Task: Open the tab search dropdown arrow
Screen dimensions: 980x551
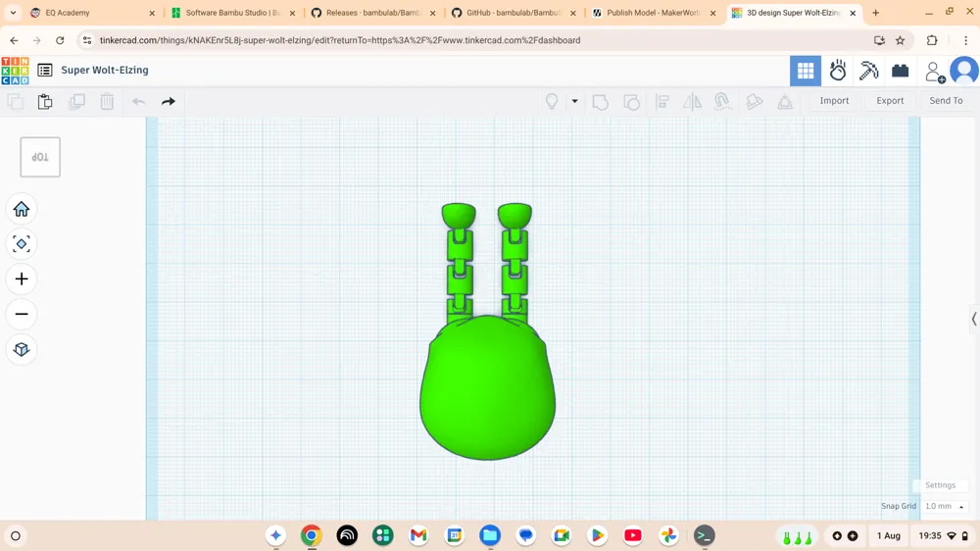Action: [13, 13]
